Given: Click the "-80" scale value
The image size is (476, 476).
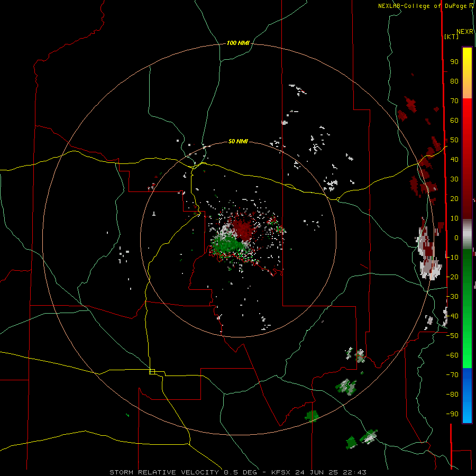Looking at the screenshot, I should [452, 395].
